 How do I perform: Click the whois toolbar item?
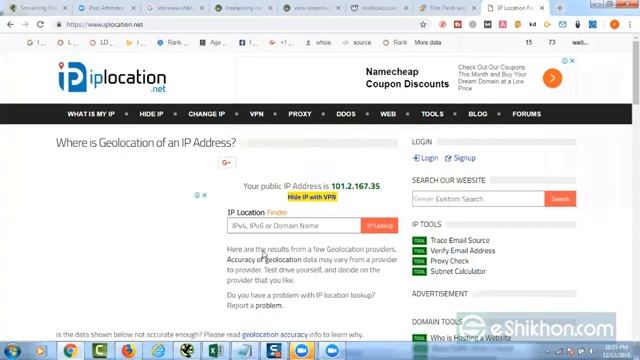[318, 42]
